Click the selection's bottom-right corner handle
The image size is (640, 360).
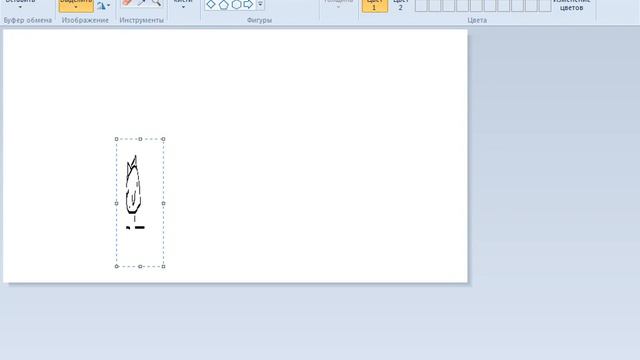coord(163,267)
